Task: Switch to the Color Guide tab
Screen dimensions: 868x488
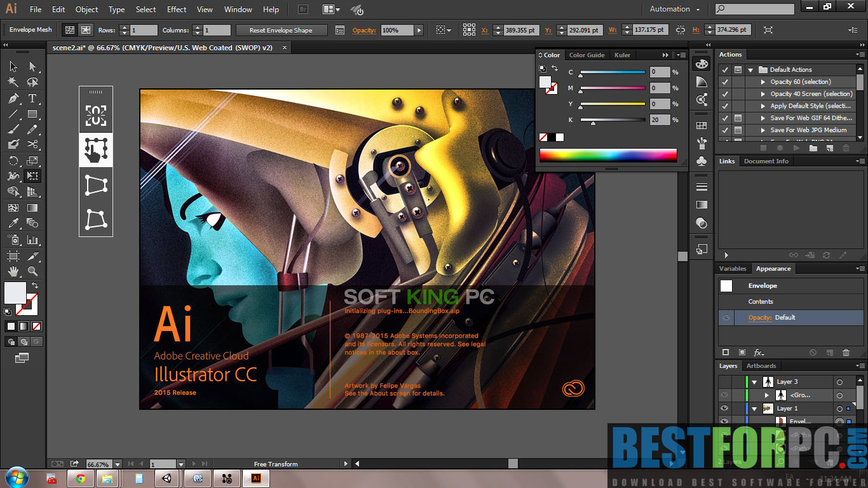Action: click(x=587, y=55)
